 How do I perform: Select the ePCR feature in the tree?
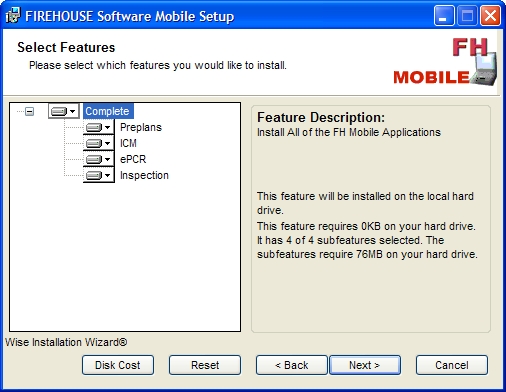tap(133, 159)
